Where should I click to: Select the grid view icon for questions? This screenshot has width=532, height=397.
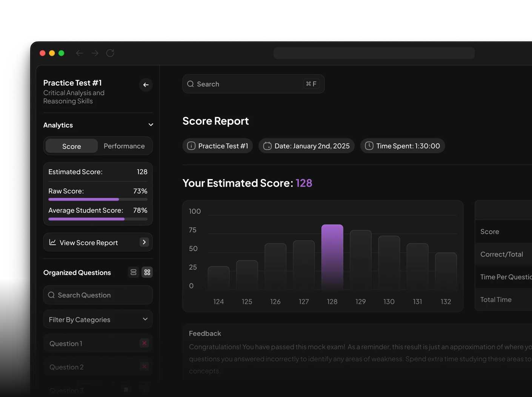click(x=147, y=272)
